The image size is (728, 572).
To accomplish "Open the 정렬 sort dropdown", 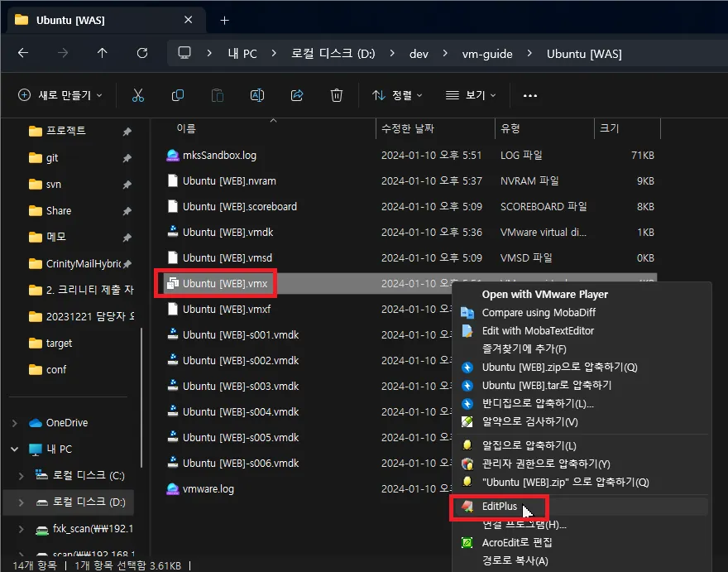I will point(397,95).
